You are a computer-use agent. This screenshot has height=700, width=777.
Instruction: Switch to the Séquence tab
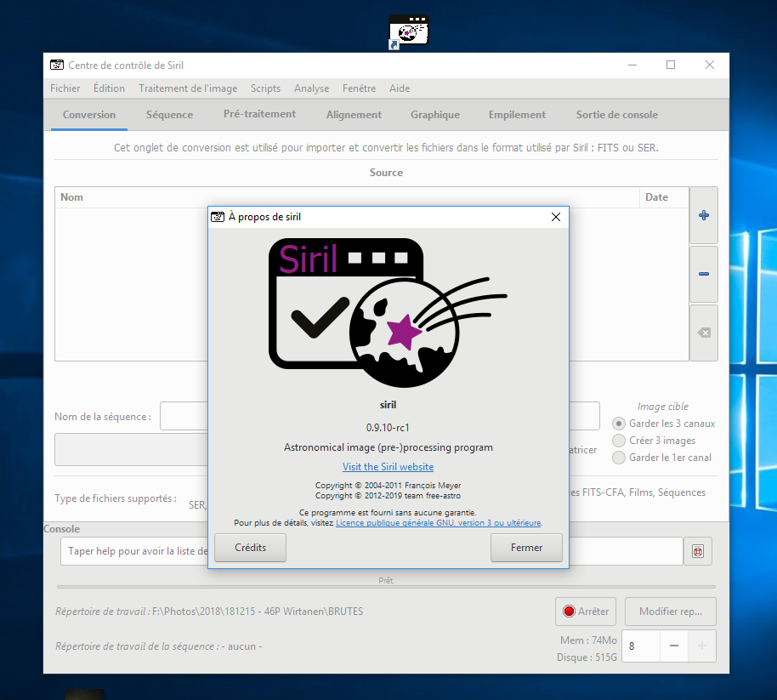(169, 115)
